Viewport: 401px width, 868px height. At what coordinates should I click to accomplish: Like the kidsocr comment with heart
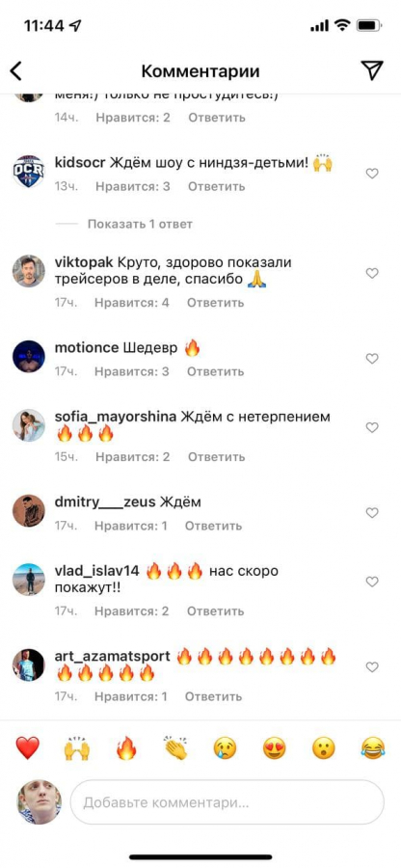coord(372,174)
